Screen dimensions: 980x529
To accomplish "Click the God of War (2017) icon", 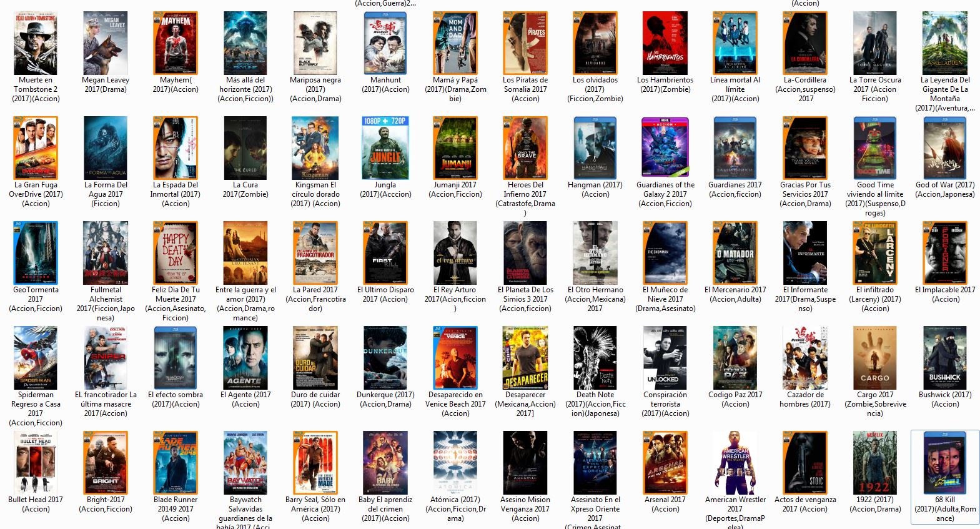I will tap(945, 148).
